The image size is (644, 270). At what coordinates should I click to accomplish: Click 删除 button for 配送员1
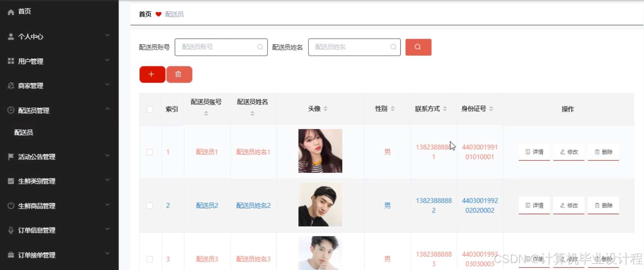click(603, 152)
